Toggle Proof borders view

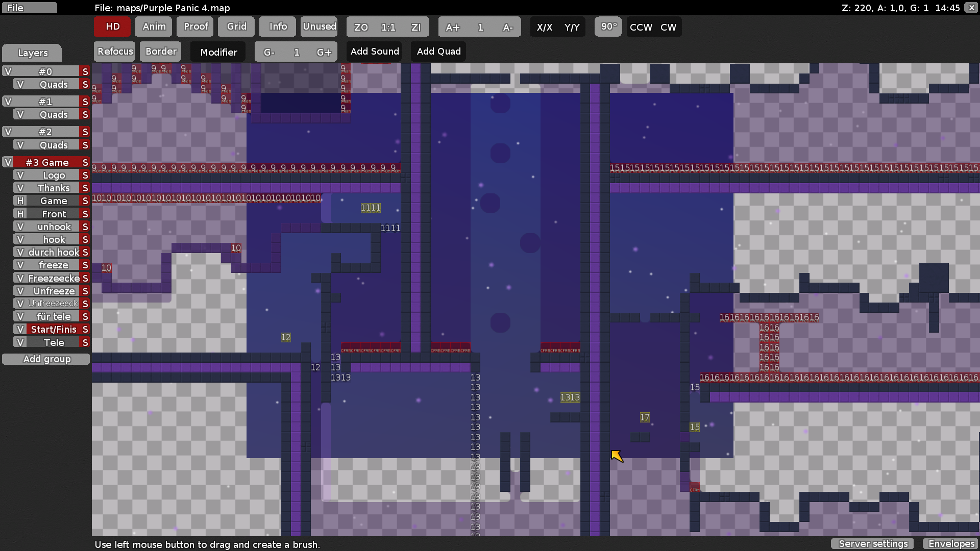195,27
